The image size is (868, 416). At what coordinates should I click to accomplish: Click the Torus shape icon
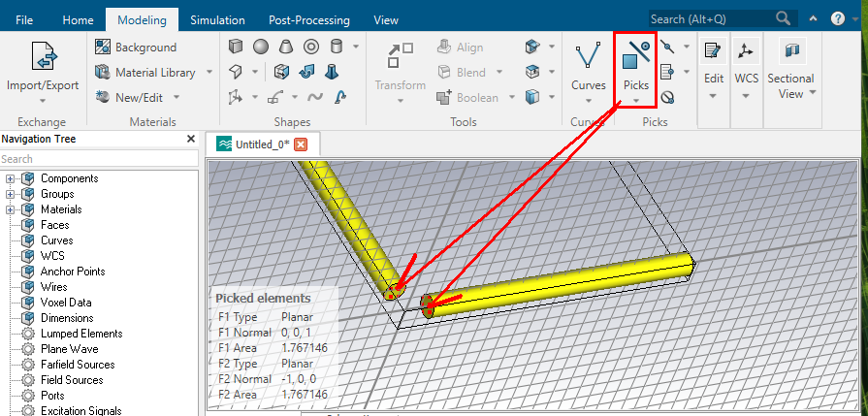click(x=311, y=47)
